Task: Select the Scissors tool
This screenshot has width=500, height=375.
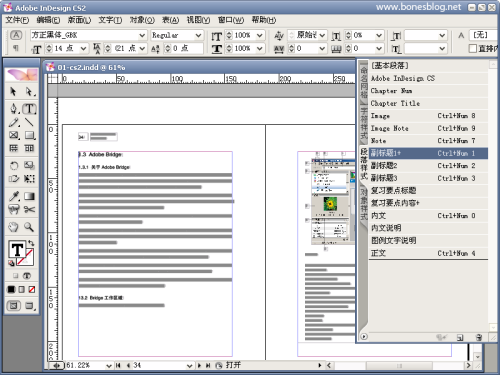Action: coord(29,210)
